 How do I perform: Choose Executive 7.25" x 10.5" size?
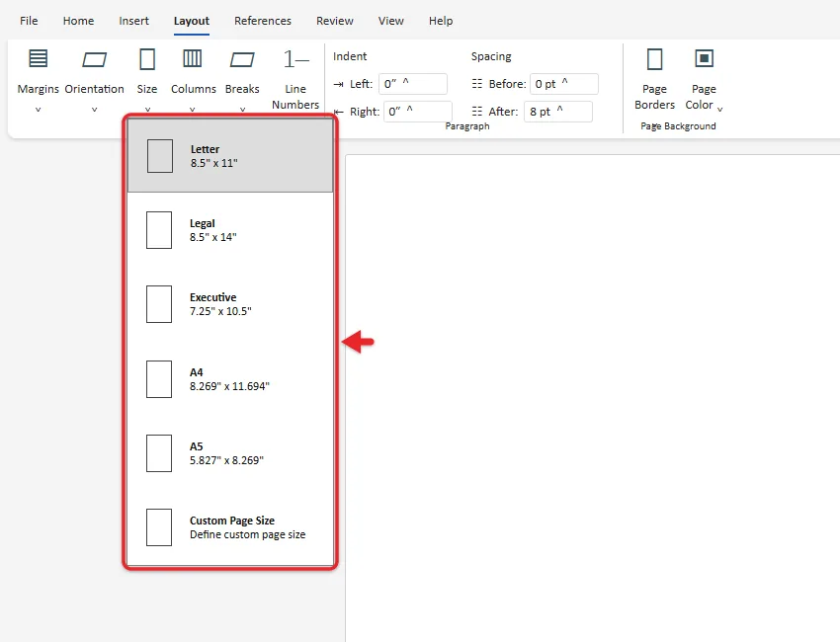230,304
